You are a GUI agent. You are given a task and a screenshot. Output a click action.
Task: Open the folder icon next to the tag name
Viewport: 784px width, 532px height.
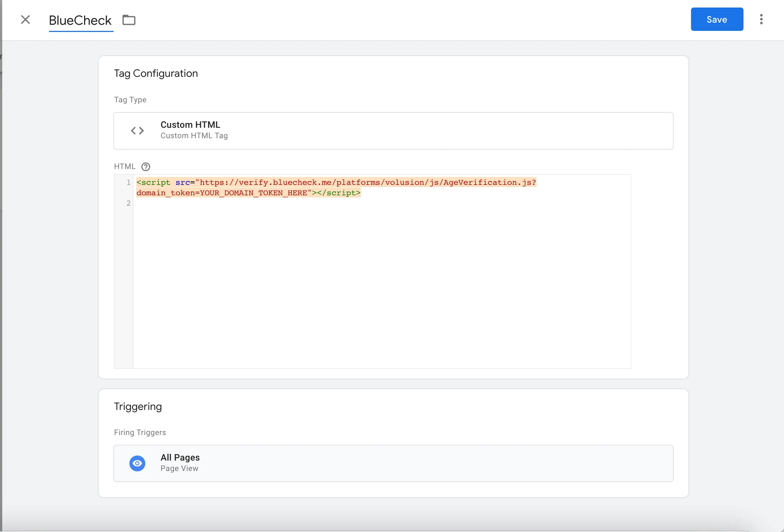click(x=129, y=20)
